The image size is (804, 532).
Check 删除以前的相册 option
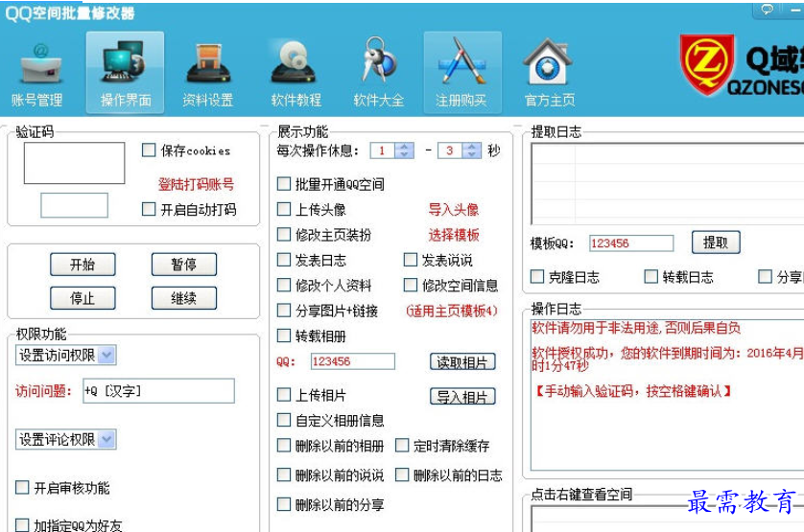pos(284,445)
